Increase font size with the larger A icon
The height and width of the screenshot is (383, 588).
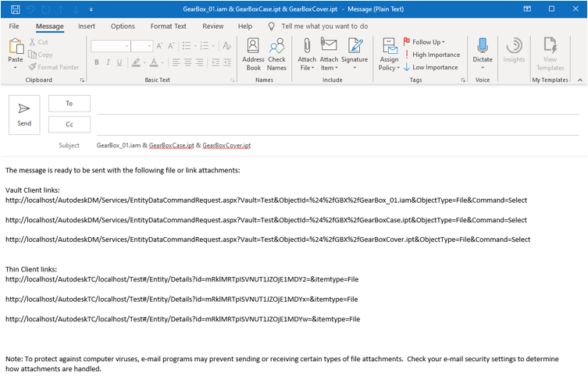click(x=159, y=46)
